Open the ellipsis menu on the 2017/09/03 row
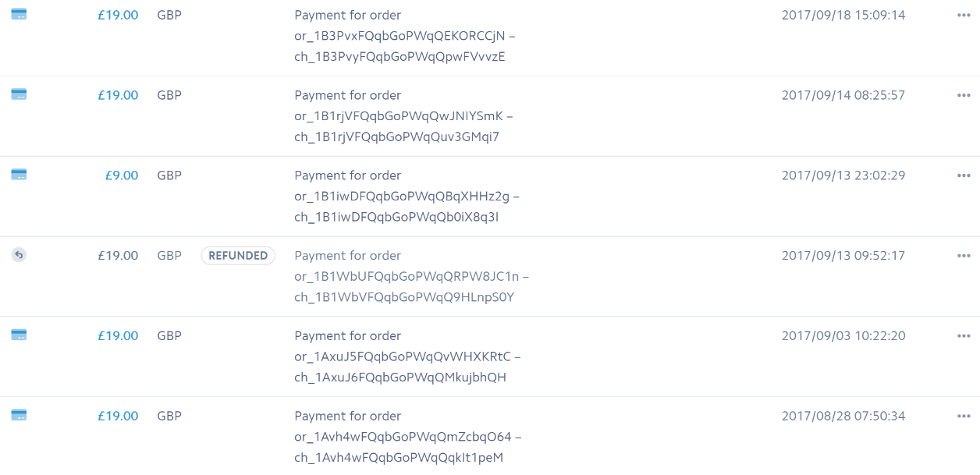Viewport: 980px width, 475px height. point(964,335)
